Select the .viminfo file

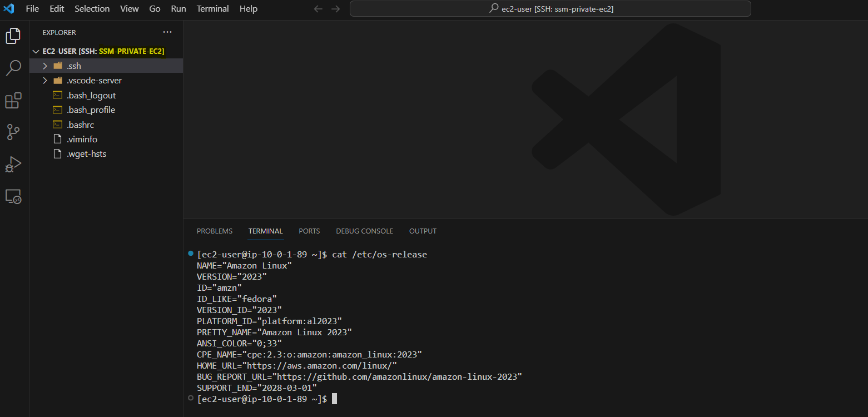pyautogui.click(x=82, y=139)
